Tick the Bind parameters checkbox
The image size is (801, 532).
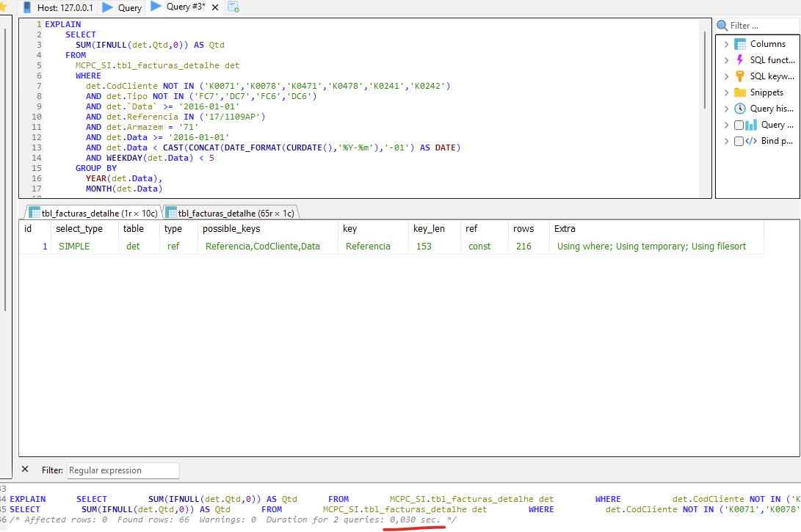point(739,141)
